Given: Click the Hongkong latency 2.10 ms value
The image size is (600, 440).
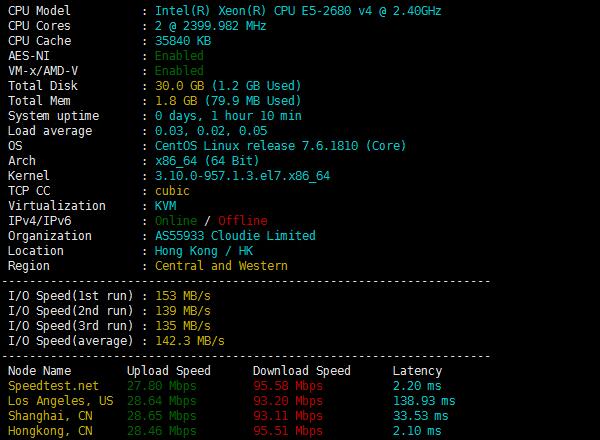Looking at the screenshot, I should point(417,431).
